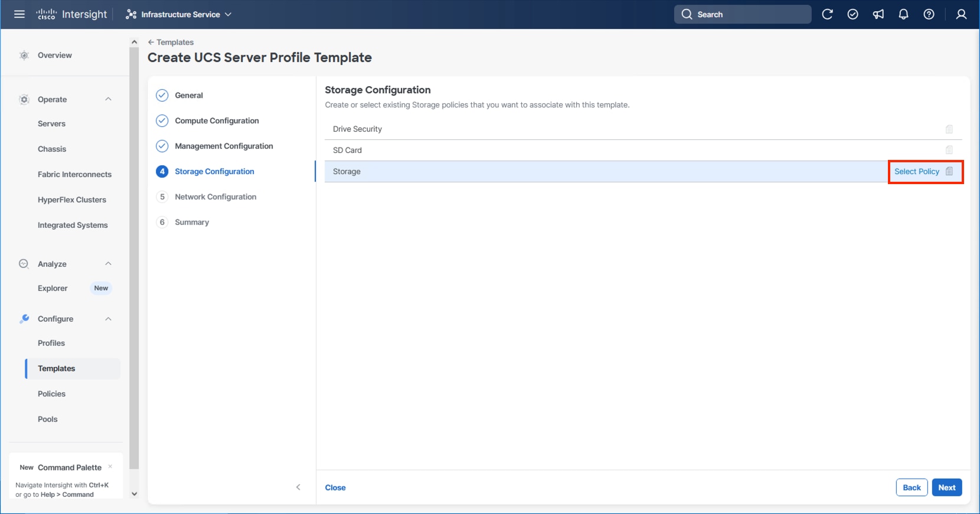
Task: Open Fabric Interconnects in sidebar
Action: (74, 175)
